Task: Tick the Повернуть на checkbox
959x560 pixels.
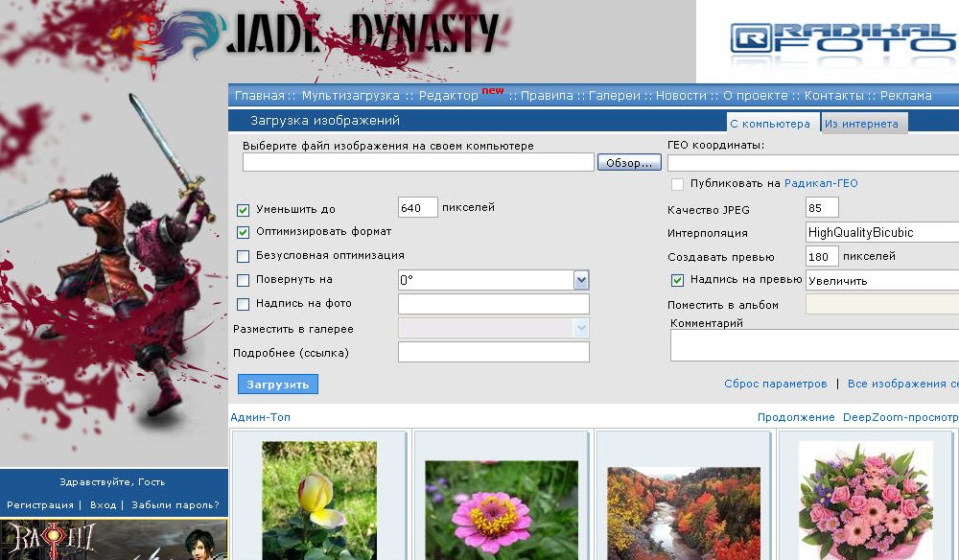Action: click(243, 280)
